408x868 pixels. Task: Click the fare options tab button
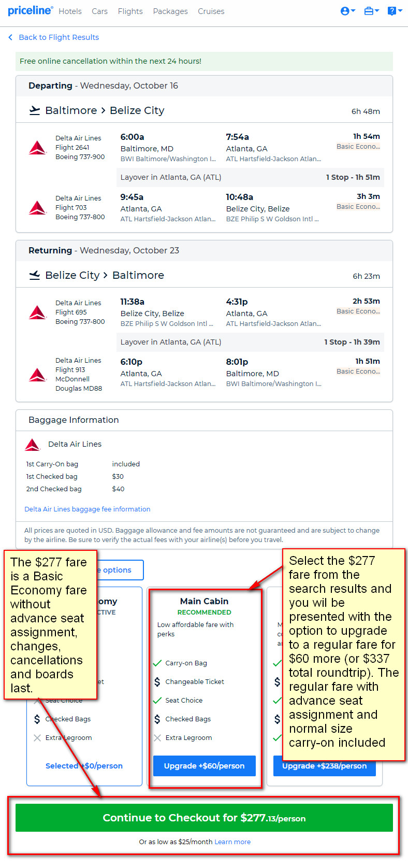click(x=120, y=570)
